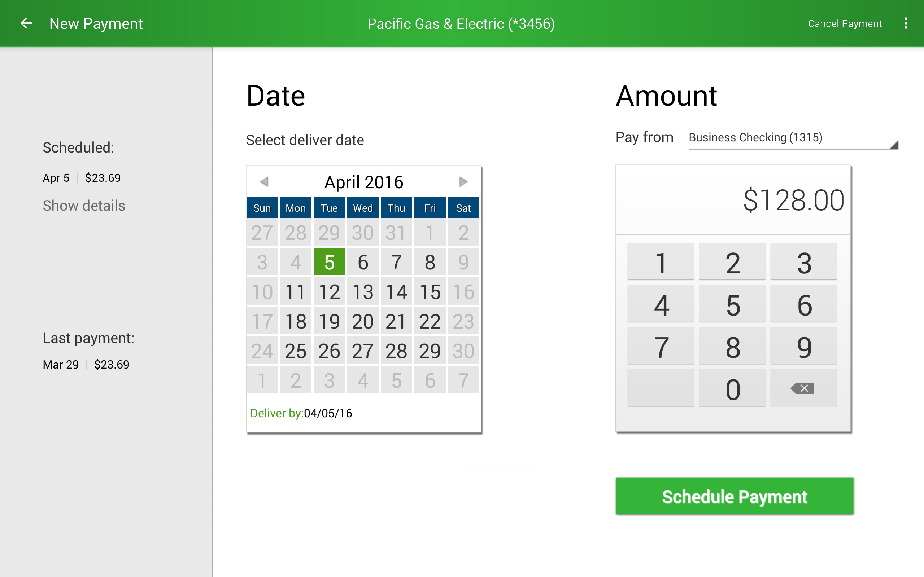The image size is (924, 577).
Task: Click the back arrow in the header
Action: click(x=26, y=23)
